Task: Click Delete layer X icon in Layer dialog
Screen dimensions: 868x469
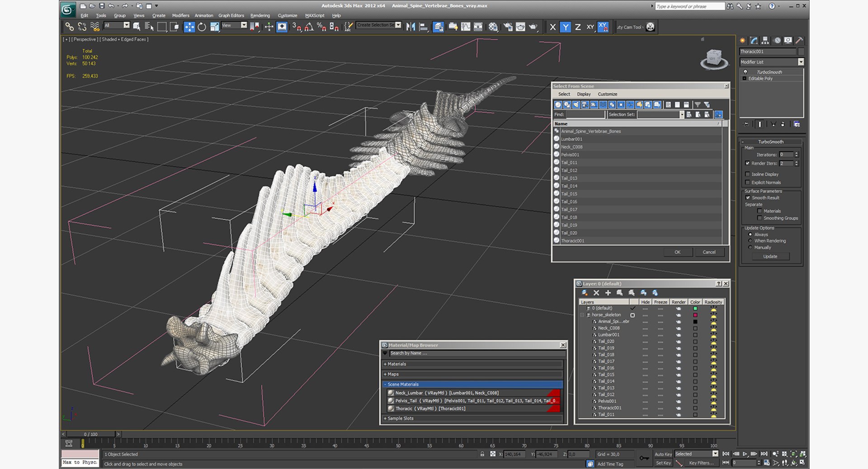Action: pyautogui.click(x=596, y=293)
